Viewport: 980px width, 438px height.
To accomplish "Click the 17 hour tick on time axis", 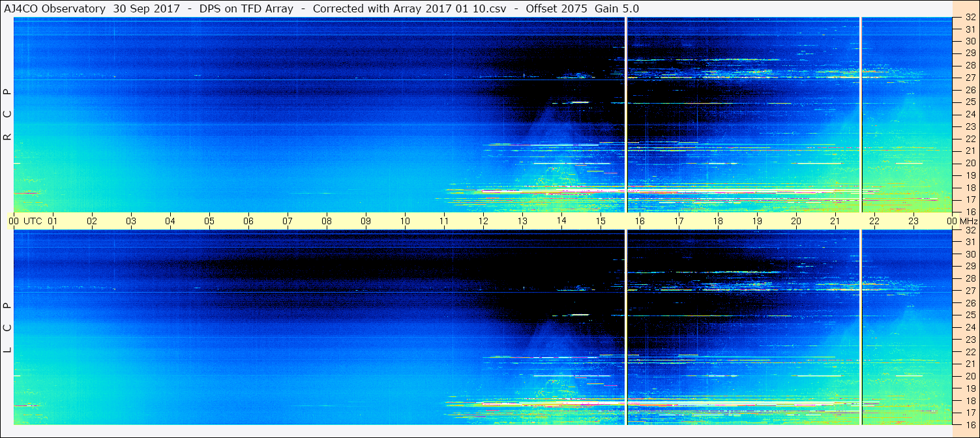I will [679, 221].
